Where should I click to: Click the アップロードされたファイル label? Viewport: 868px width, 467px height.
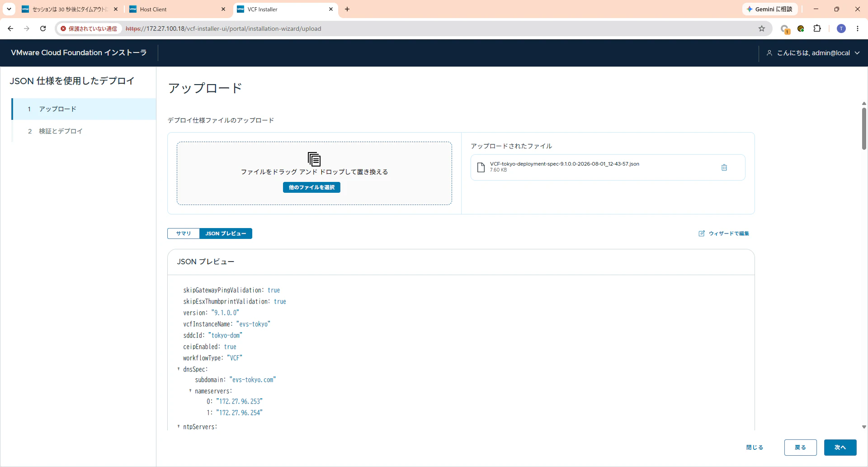(x=511, y=146)
